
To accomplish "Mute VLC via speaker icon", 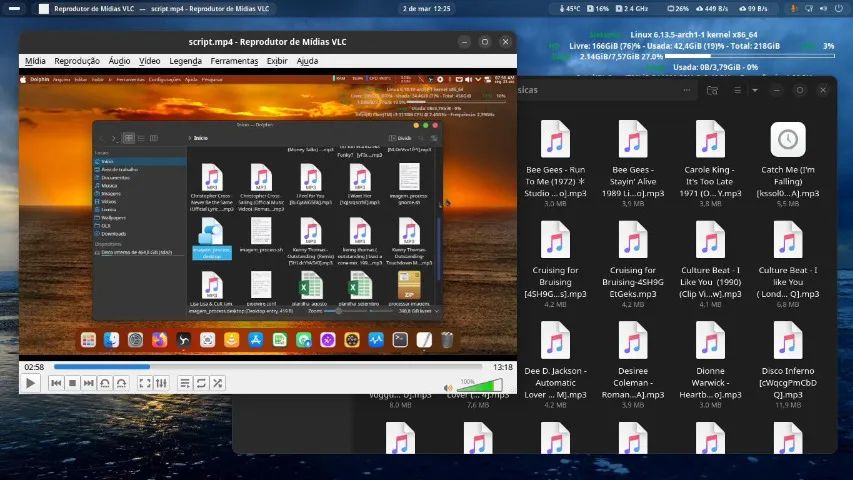I will [x=448, y=387].
